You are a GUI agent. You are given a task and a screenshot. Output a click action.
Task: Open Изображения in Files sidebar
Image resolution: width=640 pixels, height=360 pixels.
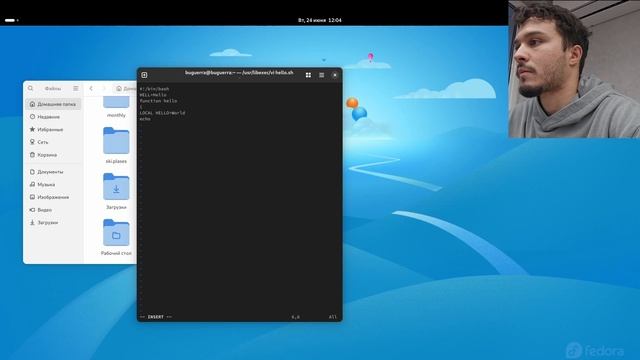53,197
